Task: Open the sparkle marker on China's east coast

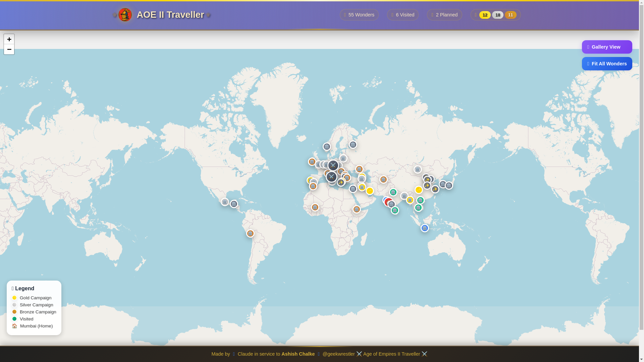Action: 435,189
